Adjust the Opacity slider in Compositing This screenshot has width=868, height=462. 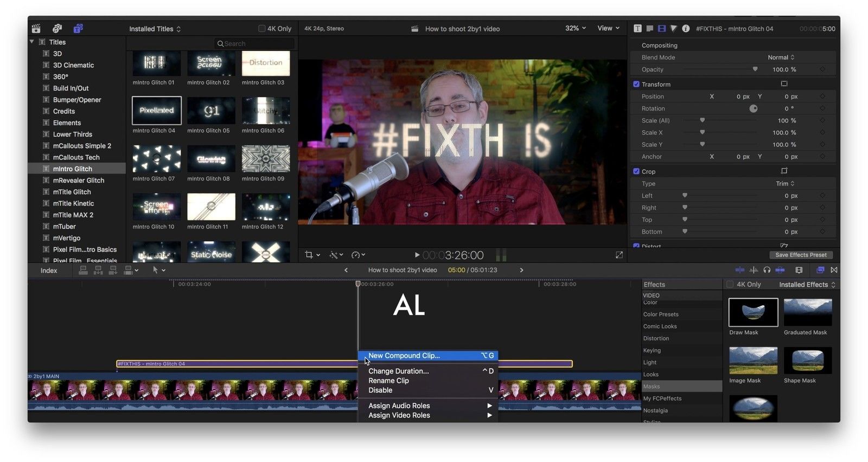(755, 69)
